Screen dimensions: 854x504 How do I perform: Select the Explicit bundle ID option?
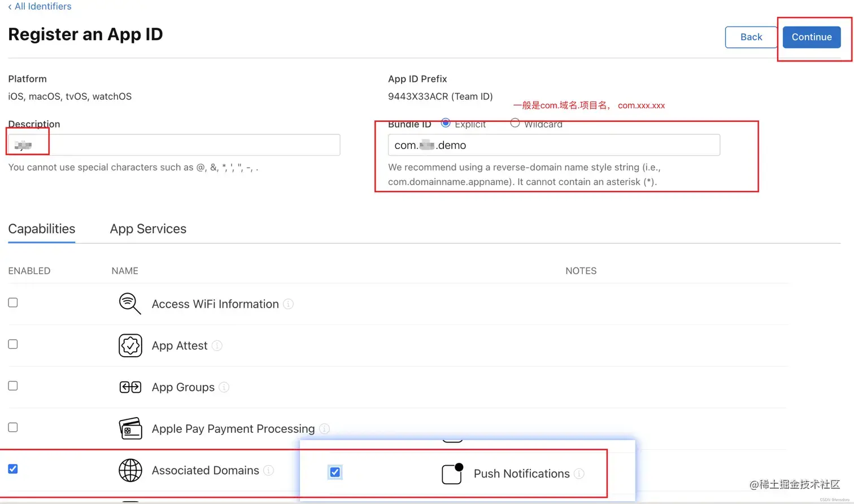(x=446, y=122)
